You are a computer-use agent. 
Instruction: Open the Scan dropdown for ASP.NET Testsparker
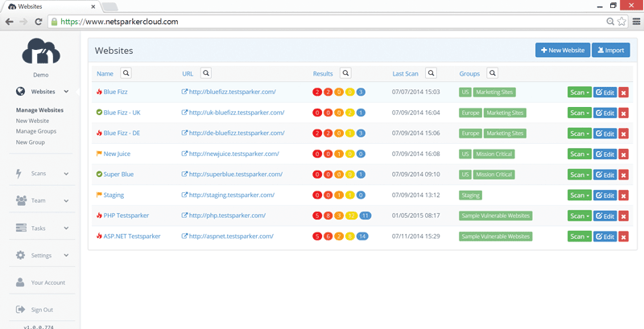point(580,236)
